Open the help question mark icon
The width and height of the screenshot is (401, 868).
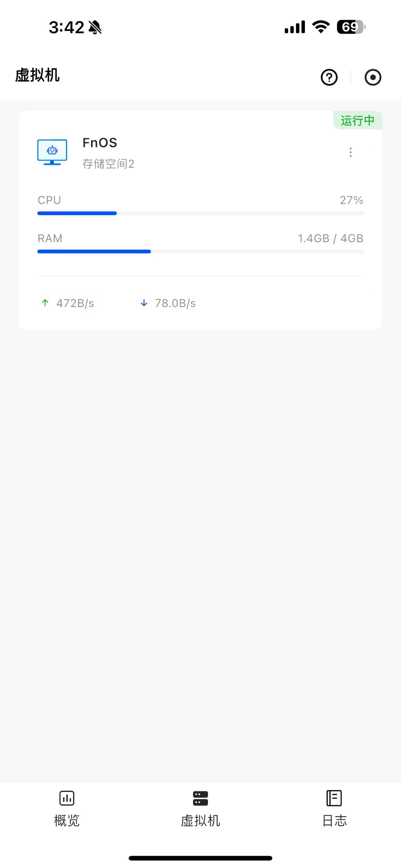[329, 78]
